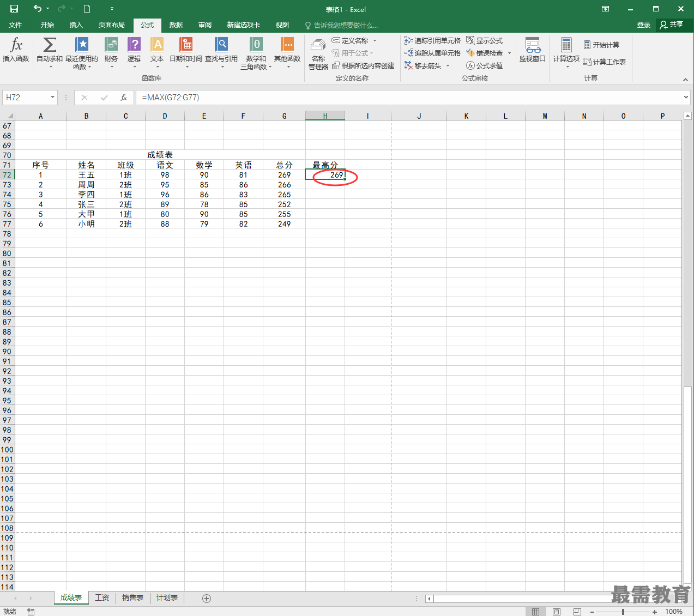The height and width of the screenshot is (616, 694).
Task: Click Trace Precedents (追踪引用单元格)
Action: pos(432,41)
